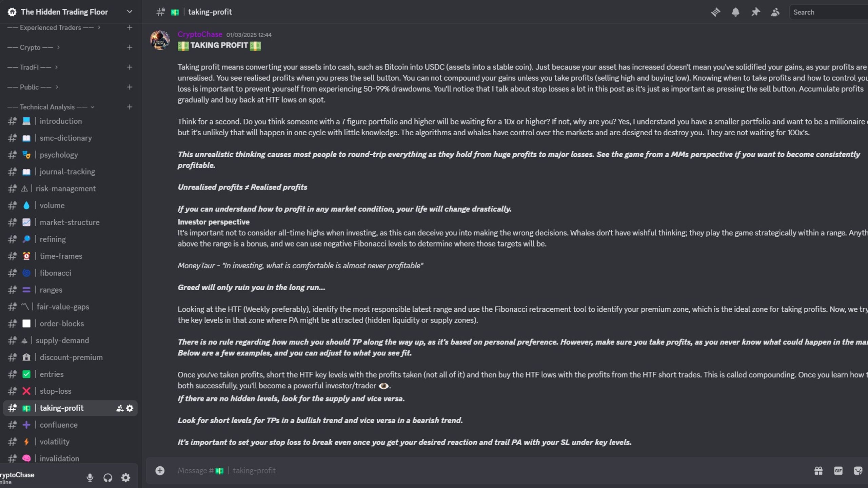Open the Threads icon in header
This screenshot has width=868, height=488.
click(715, 12)
